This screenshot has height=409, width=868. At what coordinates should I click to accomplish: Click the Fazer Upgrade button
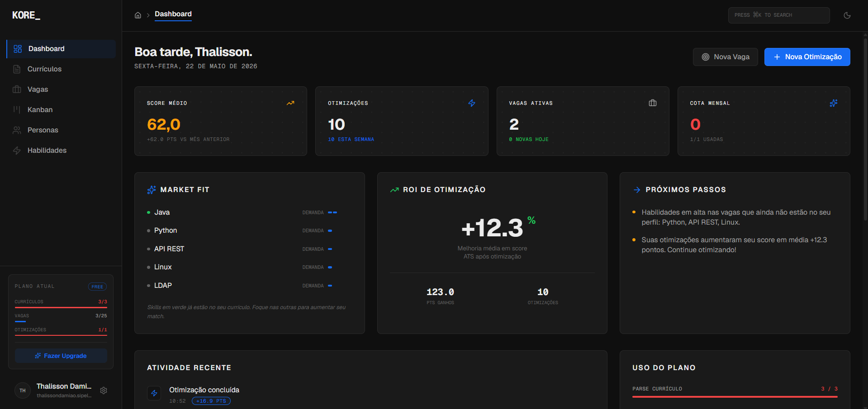pos(61,356)
